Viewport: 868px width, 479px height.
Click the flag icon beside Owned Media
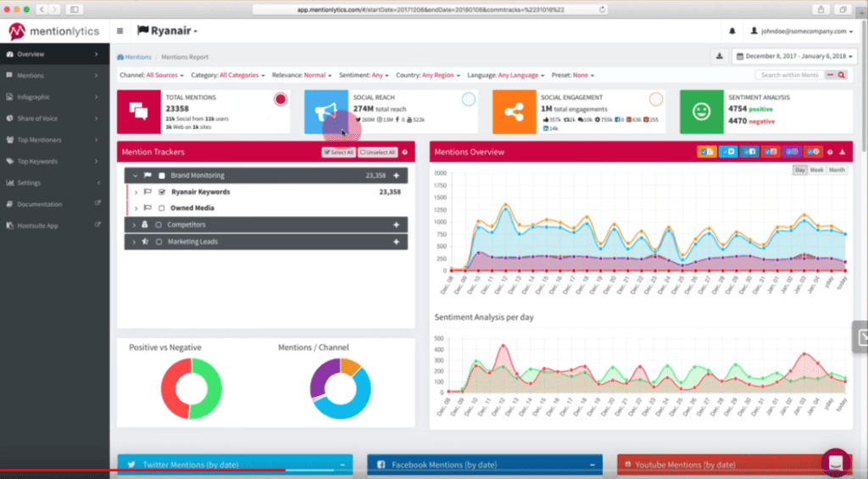pyautogui.click(x=147, y=209)
